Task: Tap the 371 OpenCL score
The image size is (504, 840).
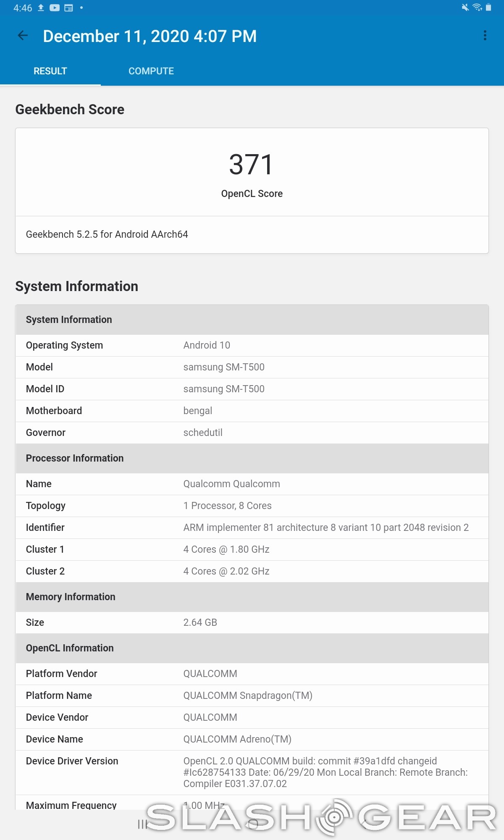Action: [x=252, y=165]
